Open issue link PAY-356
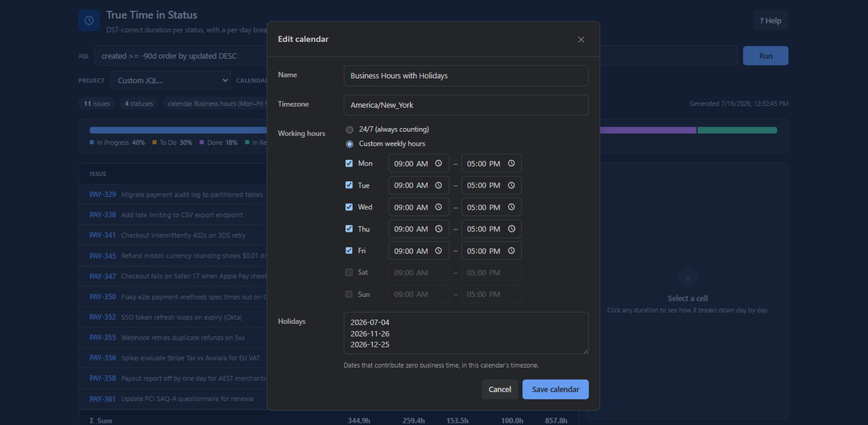Screen dimensions: 868x425 (103, 358)
